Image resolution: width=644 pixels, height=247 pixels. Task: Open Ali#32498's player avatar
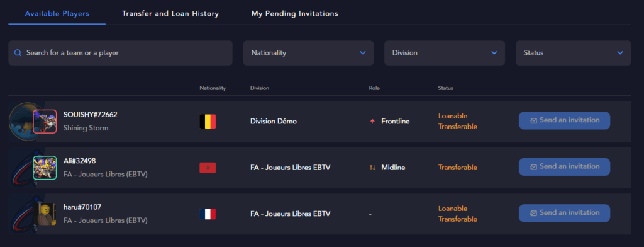point(45,168)
